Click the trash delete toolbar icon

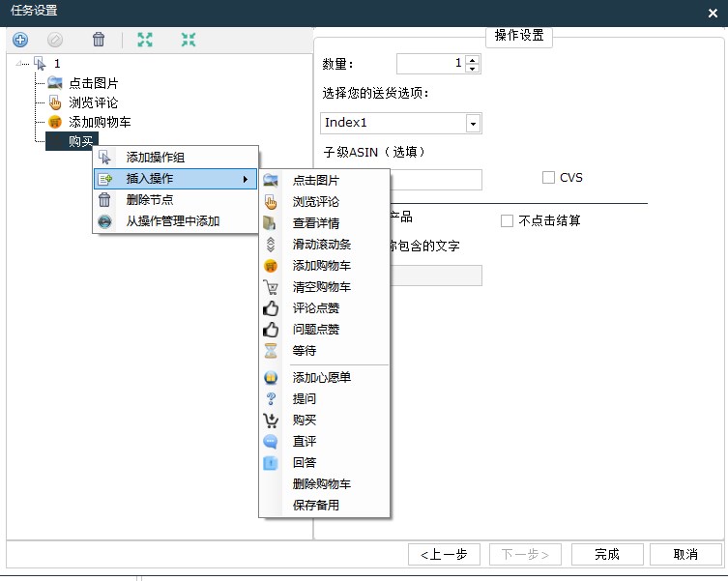99,39
